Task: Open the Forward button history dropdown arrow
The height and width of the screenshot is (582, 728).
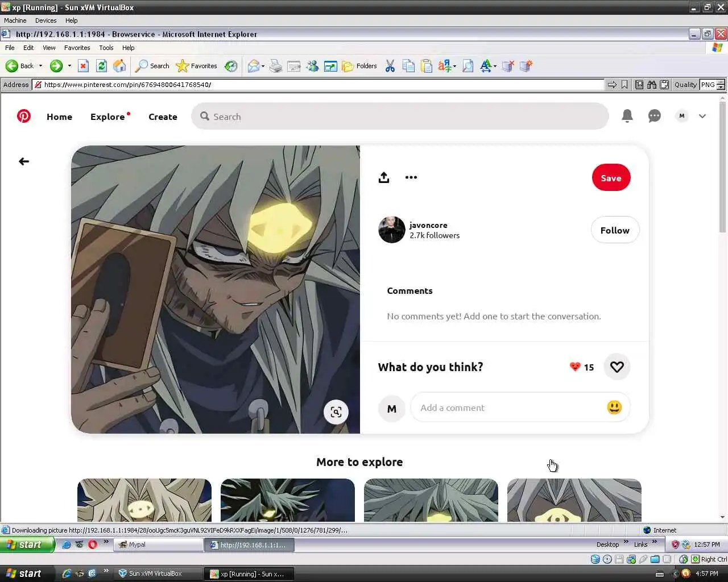Action: pyautogui.click(x=69, y=66)
